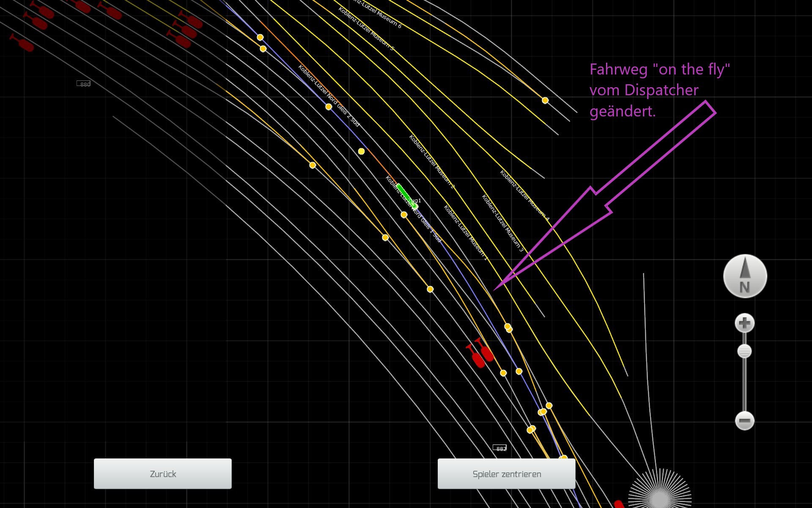
Task: Zoom out with the minus button
Action: pyautogui.click(x=744, y=420)
